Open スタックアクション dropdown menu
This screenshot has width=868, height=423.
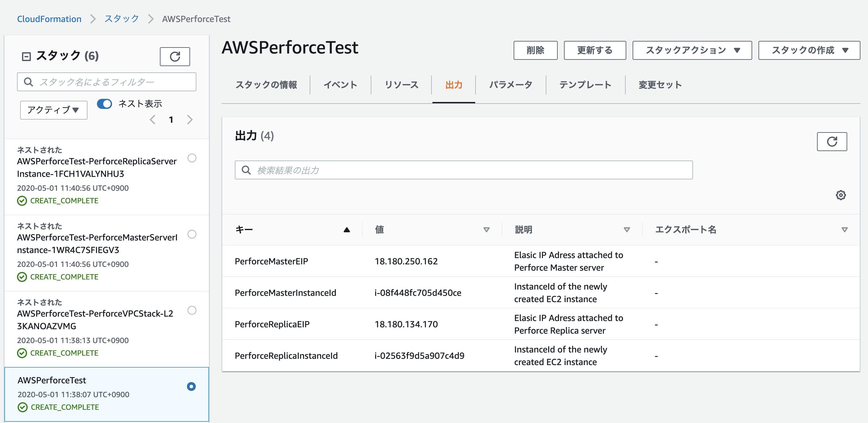pyautogui.click(x=692, y=50)
